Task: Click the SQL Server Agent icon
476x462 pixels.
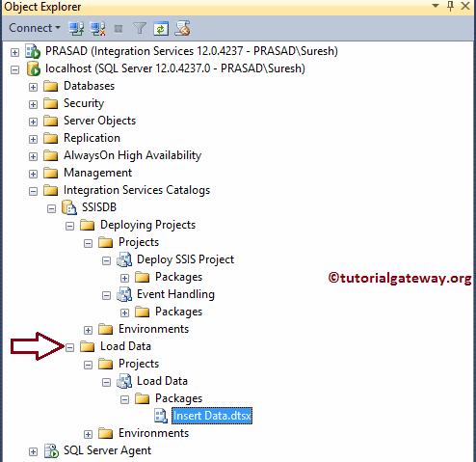Action: pyautogui.click(x=51, y=450)
